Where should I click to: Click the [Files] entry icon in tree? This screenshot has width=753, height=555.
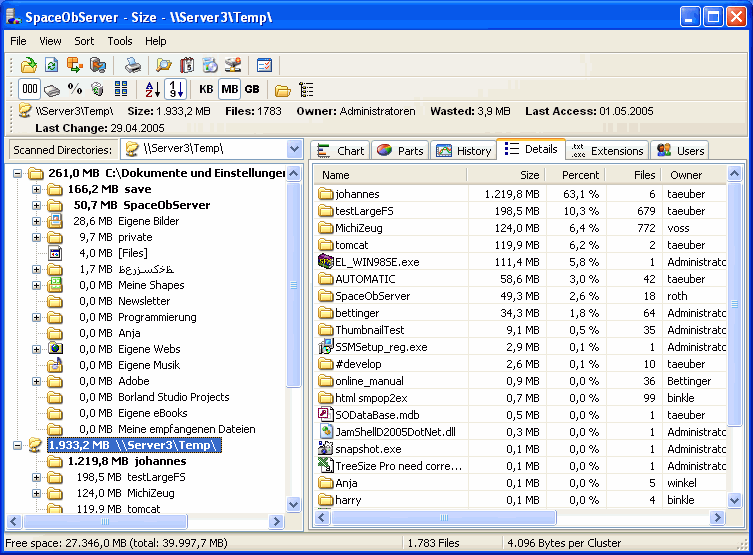coord(55,253)
